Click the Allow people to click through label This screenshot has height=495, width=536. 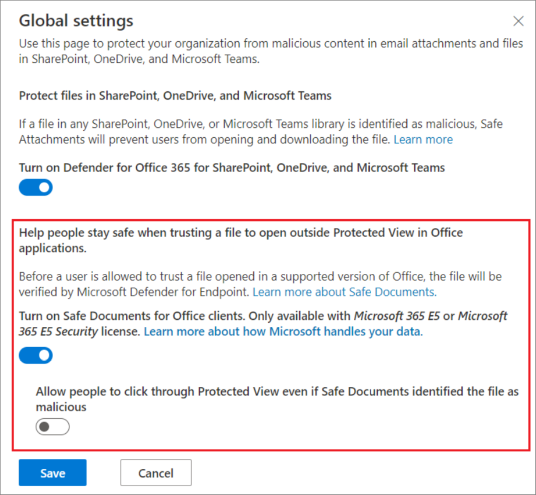pyautogui.click(x=277, y=399)
